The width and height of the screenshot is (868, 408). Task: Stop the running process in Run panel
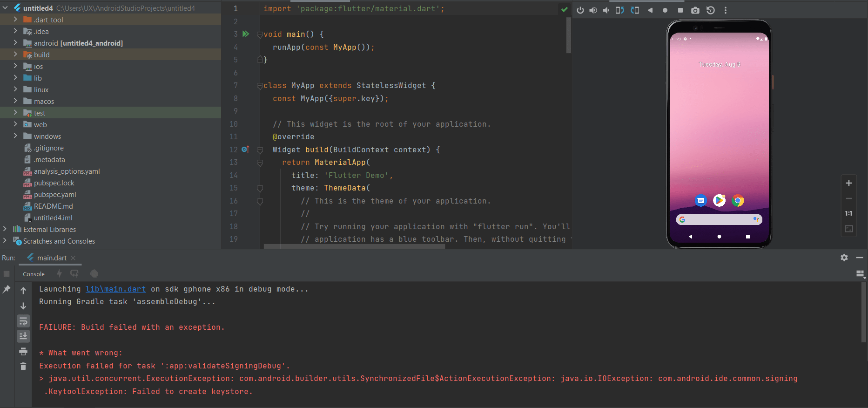point(7,274)
